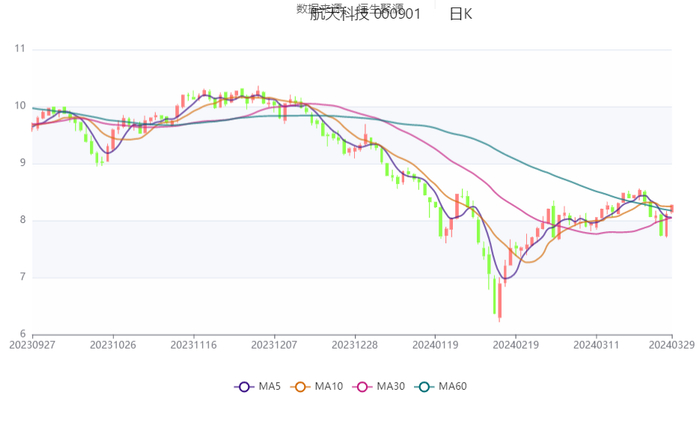Click the 6 price axis label
The image size is (700, 425).
pyautogui.click(x=23, y=334)
